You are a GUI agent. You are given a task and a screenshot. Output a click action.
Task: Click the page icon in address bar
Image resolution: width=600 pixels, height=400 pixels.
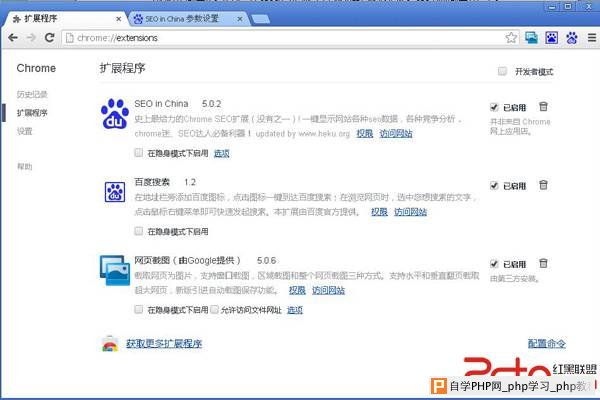coord(69,38)
